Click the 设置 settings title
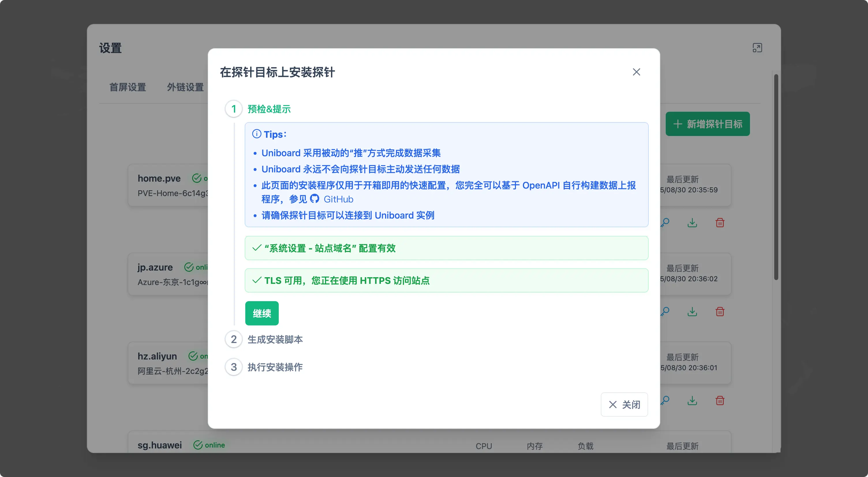The height and width of the screenshot is (477, 868). click(x=110, y=48)
